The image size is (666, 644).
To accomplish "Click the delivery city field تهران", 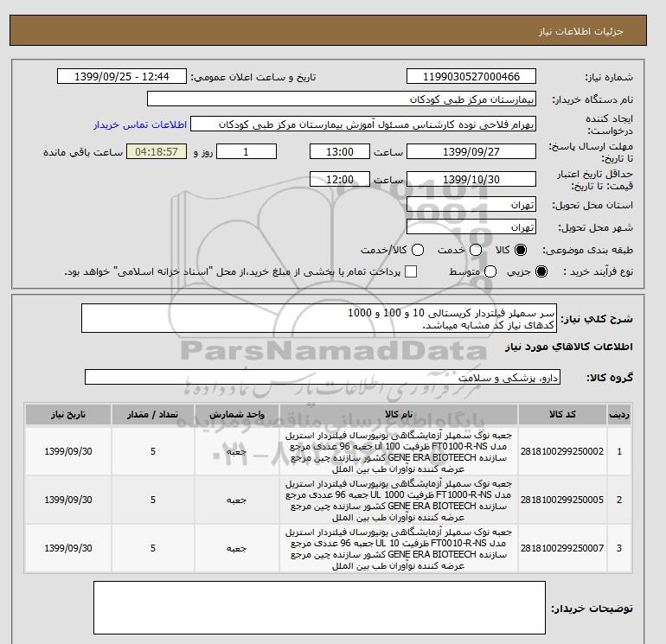I will (x=471, y=227).
